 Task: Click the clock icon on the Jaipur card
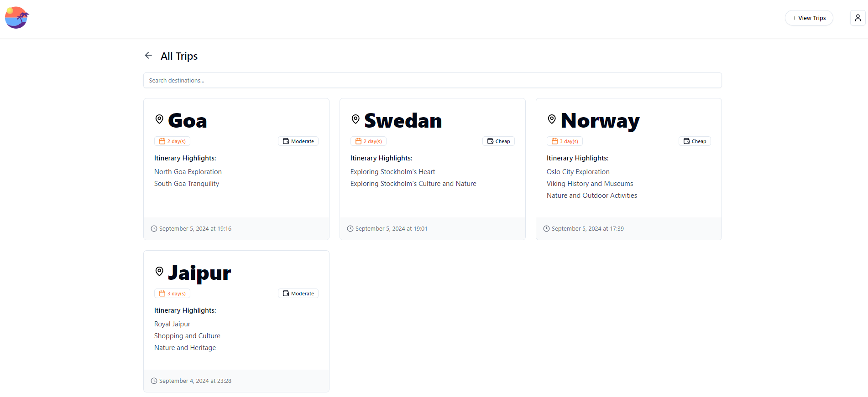point(154,381)
